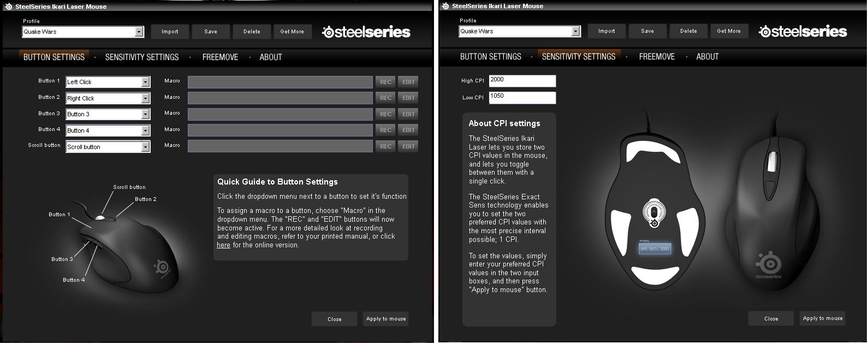Expand the Button 4 function dropdown
Image resolution: width=868 pixels, height=344 pixels.
(x=108, y=131)
